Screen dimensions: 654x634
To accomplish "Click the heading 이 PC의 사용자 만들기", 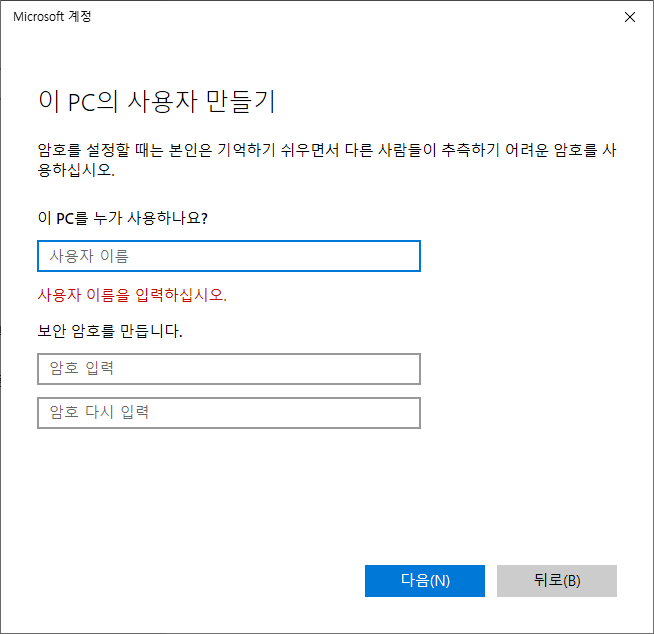I will (x=157, y=101).
